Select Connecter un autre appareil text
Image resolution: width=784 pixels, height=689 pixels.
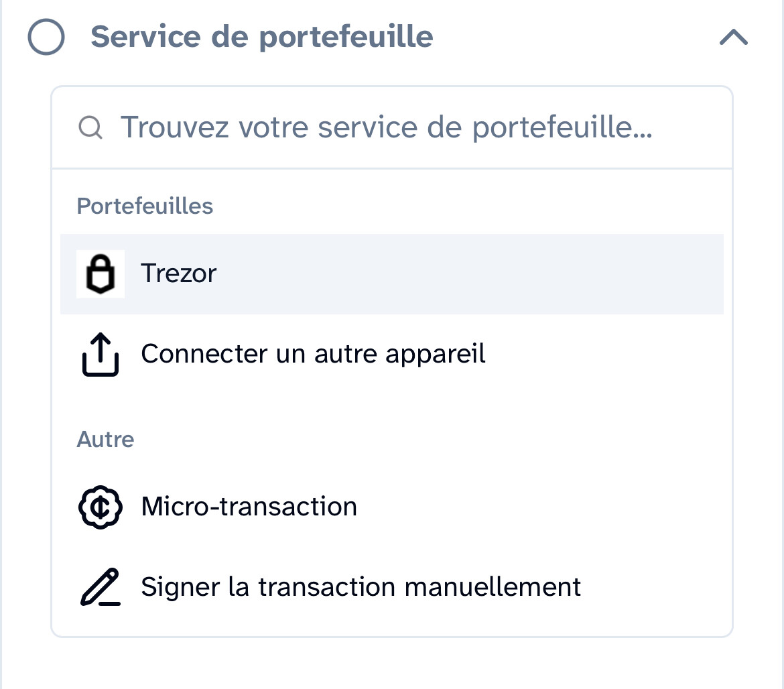(313, 354)
